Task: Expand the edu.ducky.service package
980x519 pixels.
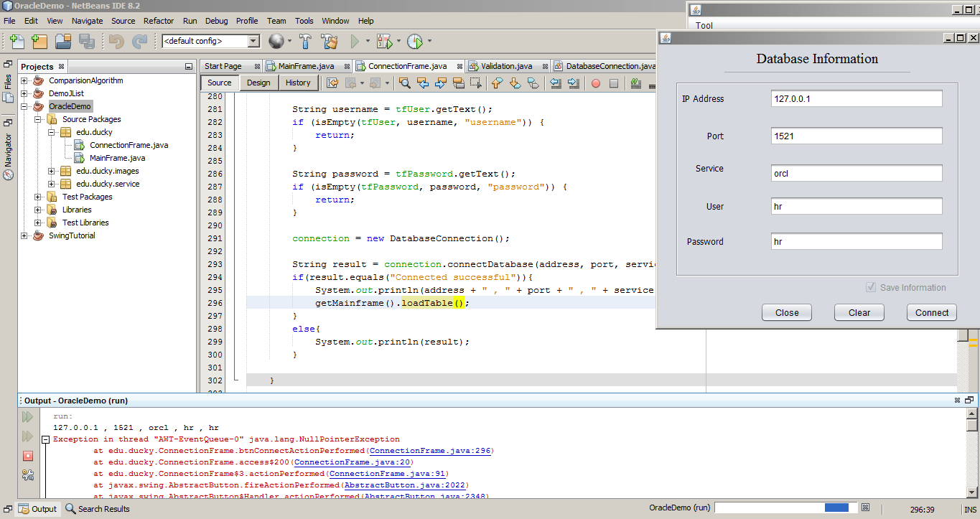Action: pos(52,184)
